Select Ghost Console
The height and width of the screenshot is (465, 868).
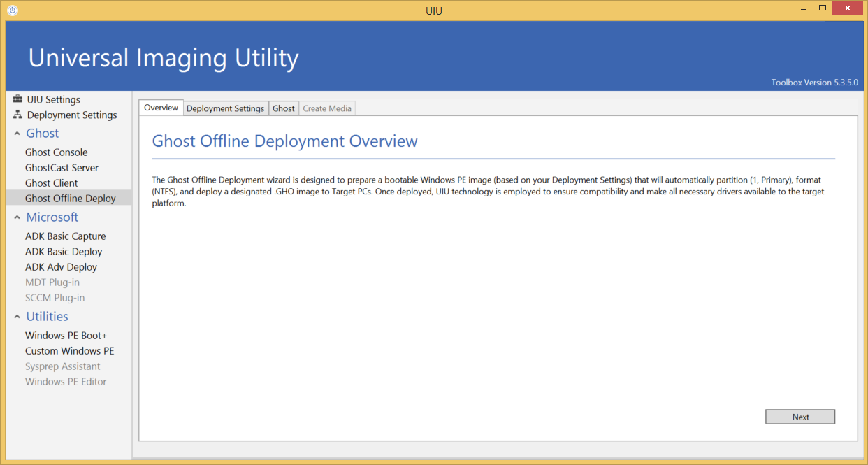[x=57, y=152]
